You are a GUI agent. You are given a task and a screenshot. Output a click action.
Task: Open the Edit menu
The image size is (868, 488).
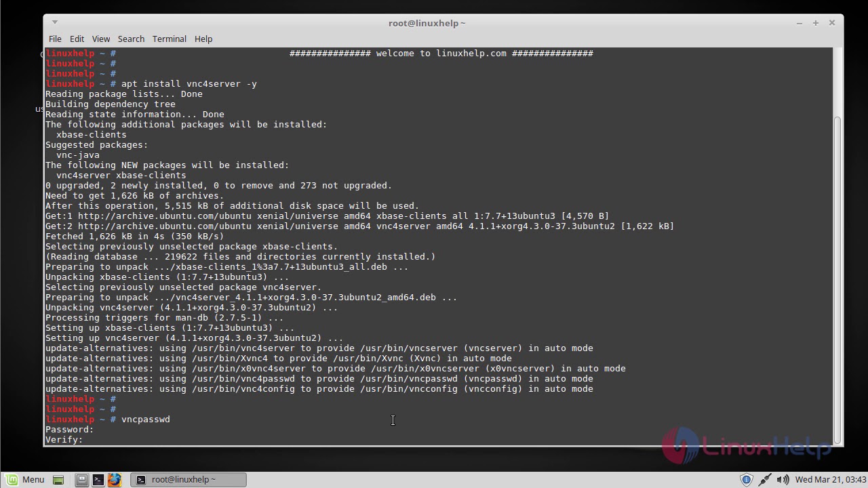tap(77, 39)
